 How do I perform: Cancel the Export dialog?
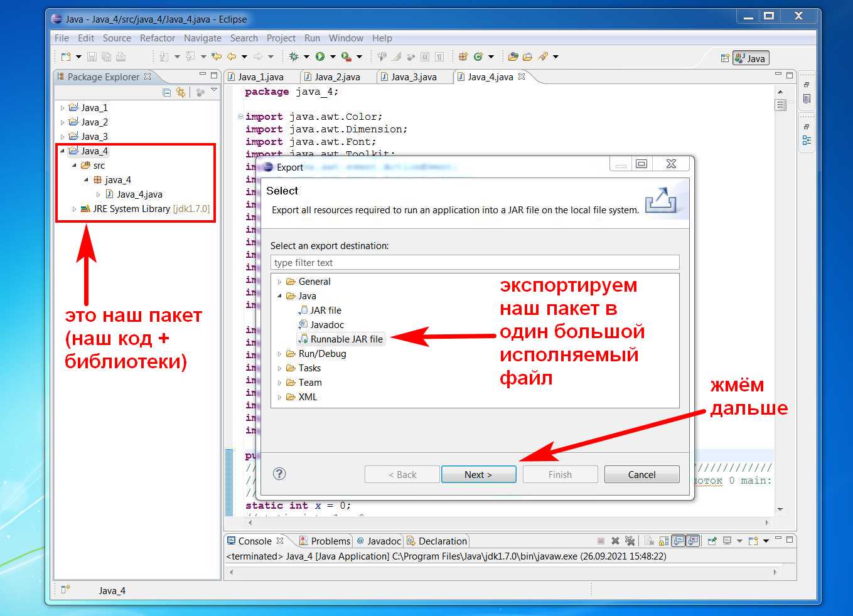(641, 474)
